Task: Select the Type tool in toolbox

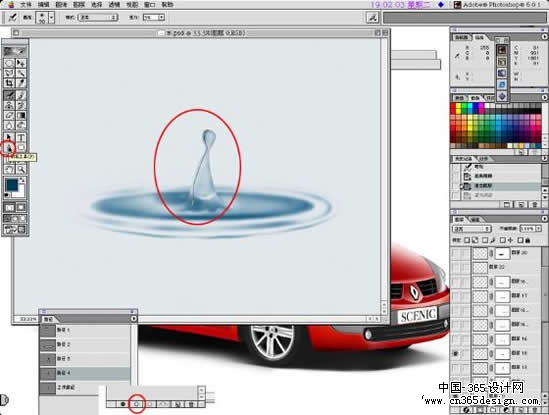Action: pyautogui.click(x=21, y=137)
